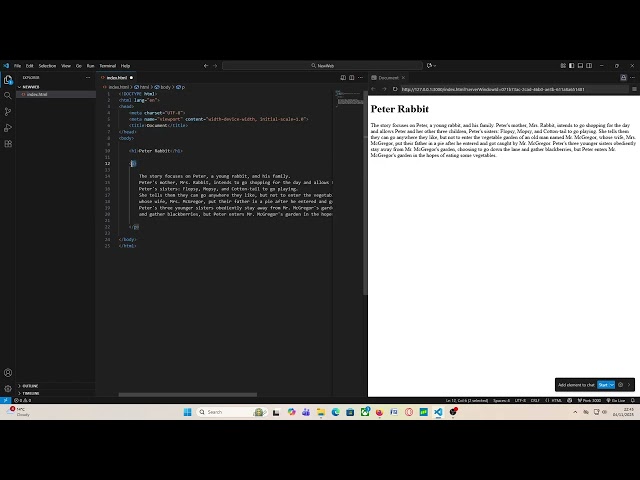The width and height of the screenshot is (640, 480).
Task: Click the body breadcrumb
Action: point(163,87)
